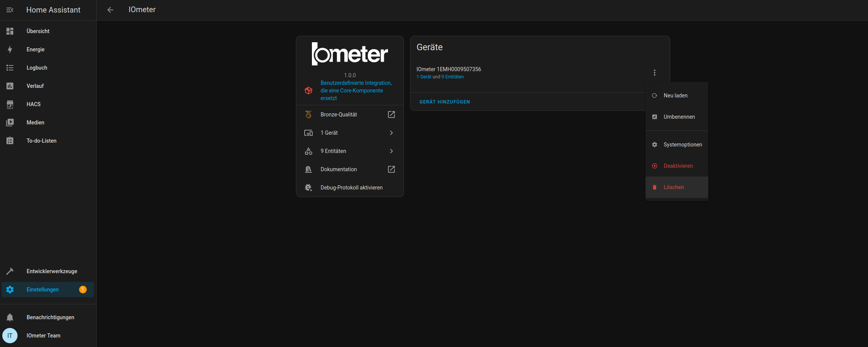Open the Logbuch list icon
Viewport: 868px width, 347px height.
(x=10, y=68)
